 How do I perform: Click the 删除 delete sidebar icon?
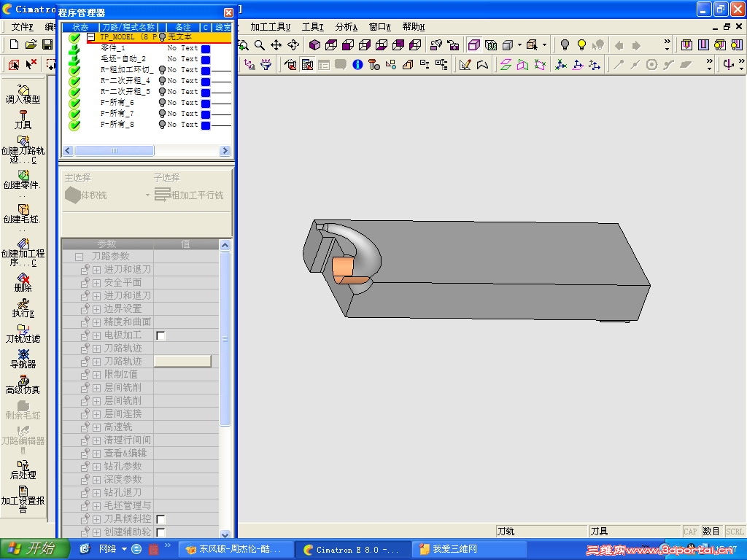click(x=23, y=283)
